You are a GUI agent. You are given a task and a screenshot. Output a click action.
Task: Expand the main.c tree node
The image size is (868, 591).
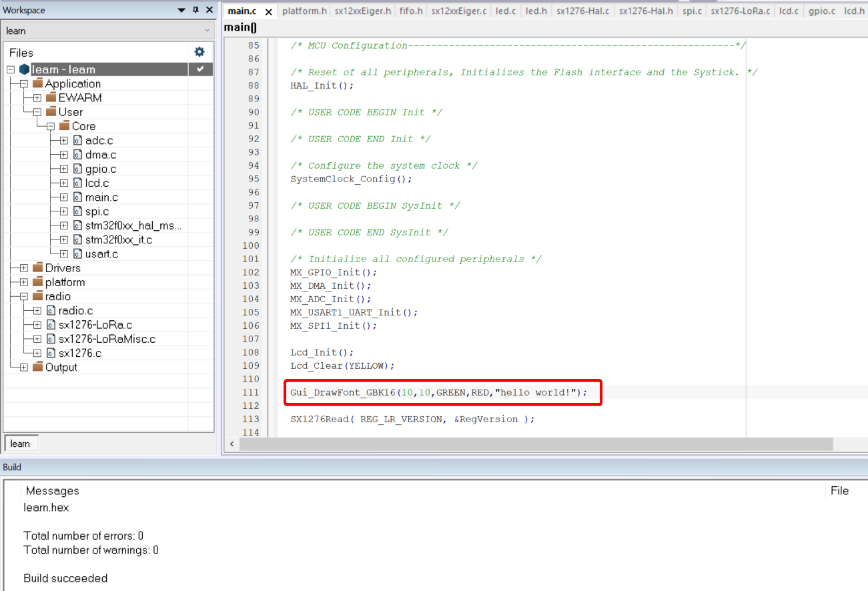tap(64, 197)
